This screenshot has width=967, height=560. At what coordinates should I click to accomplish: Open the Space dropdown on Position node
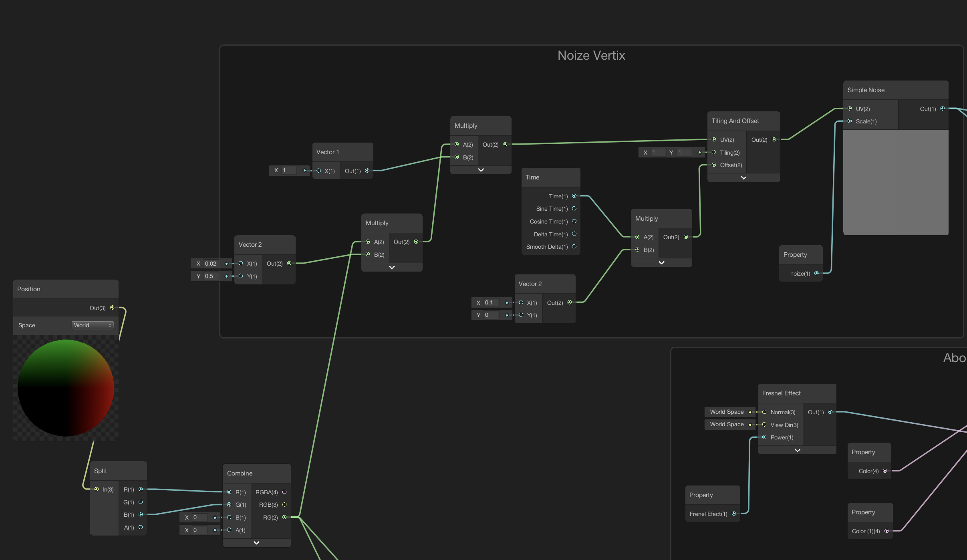(x=93, y=325)
